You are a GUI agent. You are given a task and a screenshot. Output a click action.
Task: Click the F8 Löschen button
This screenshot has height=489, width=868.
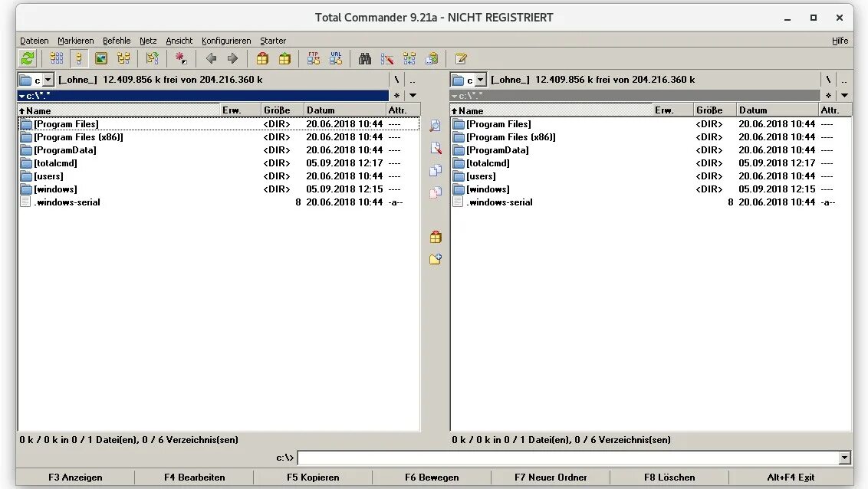tap(669, 477)
